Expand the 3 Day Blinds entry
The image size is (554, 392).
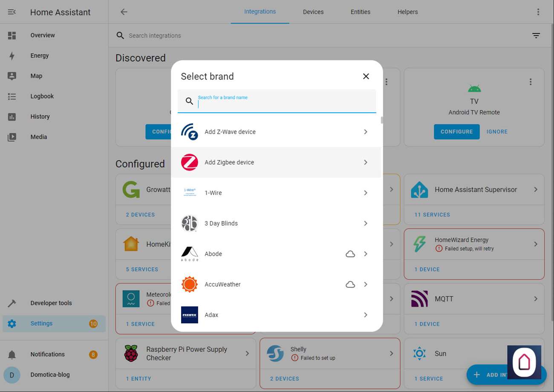pyautogui.click(x=366, y=223)
